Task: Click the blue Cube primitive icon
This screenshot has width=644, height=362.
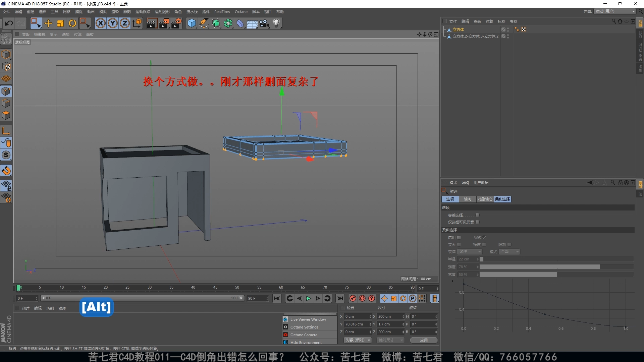Action: click(x=192, y=23)
